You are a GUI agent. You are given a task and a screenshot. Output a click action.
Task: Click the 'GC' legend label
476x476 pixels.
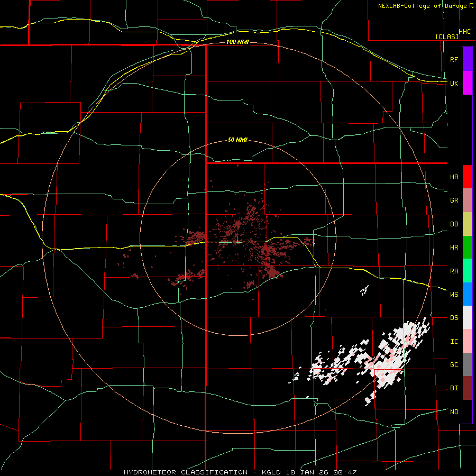(454, 364)
